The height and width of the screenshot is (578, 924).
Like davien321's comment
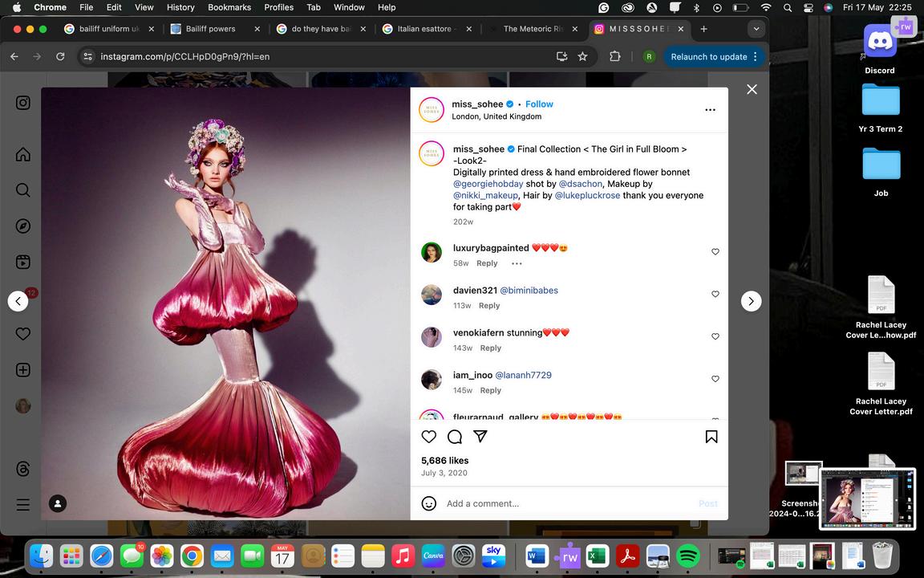(x=715, y=295)
